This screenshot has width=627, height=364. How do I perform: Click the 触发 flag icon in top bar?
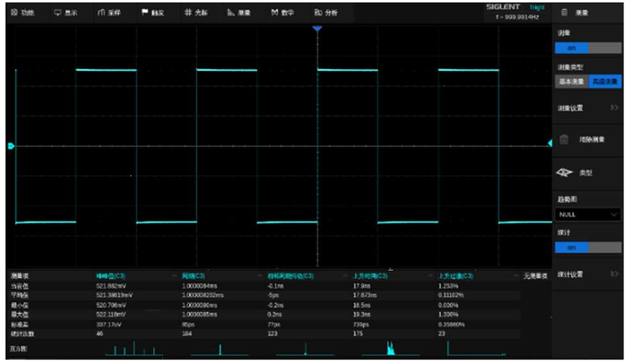[x=145, y=13]
